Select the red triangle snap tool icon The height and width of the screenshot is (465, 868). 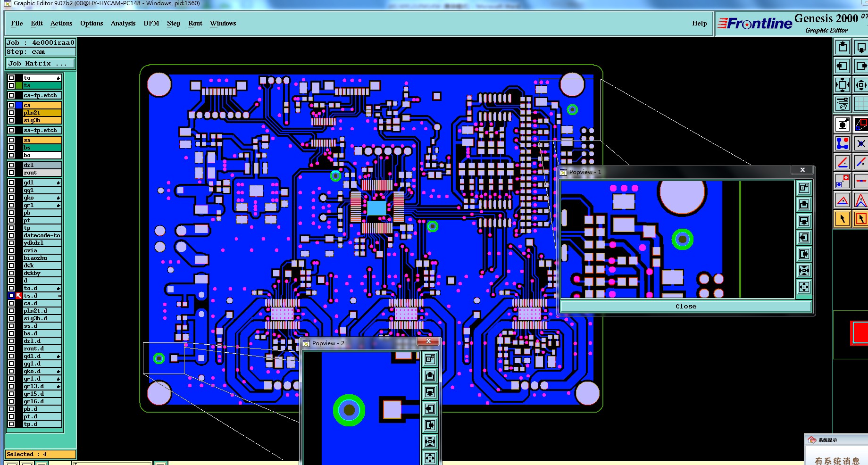click(x=843, y=200)
